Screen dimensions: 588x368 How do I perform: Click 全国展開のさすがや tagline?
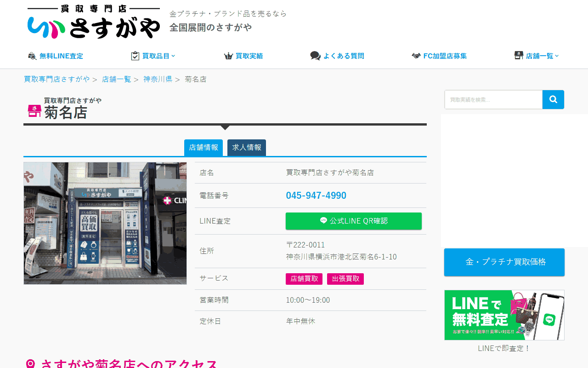point(210,28)
